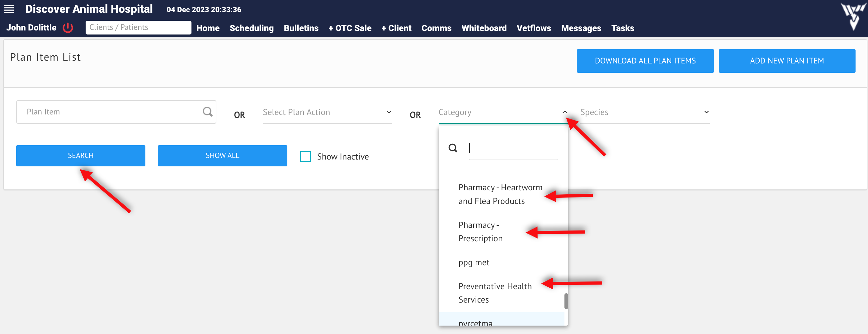Click the Show All button

pos(222,155)
